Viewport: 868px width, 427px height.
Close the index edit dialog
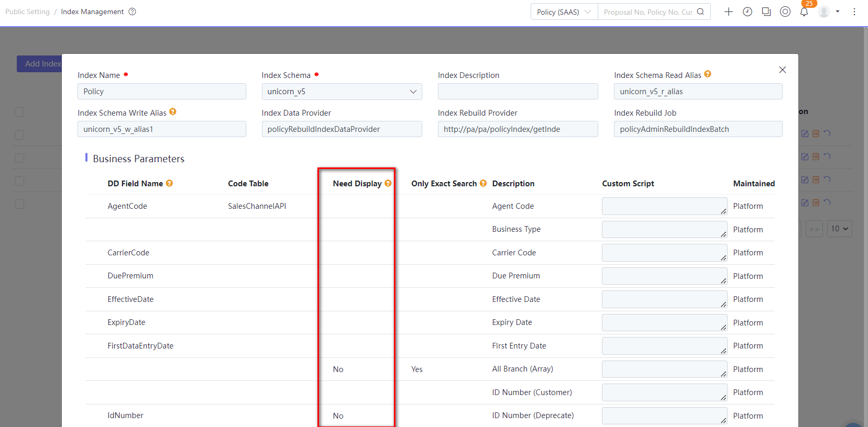coord(782,70)
